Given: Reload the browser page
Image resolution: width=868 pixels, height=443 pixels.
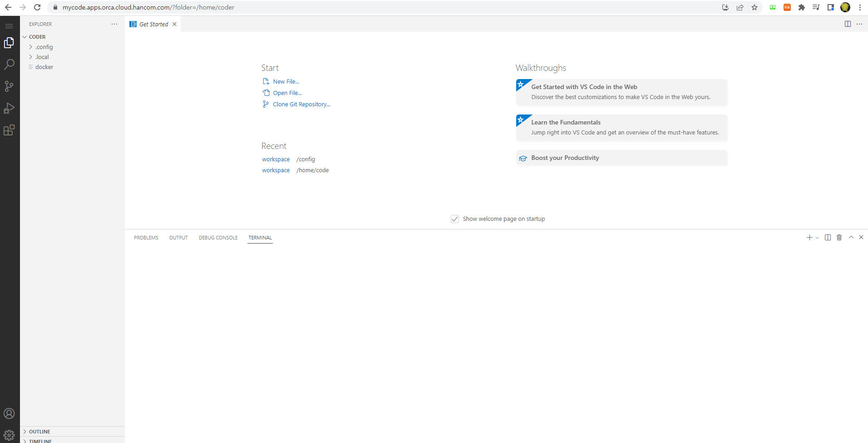Looking at the screenshot, I should coord(37,7).
